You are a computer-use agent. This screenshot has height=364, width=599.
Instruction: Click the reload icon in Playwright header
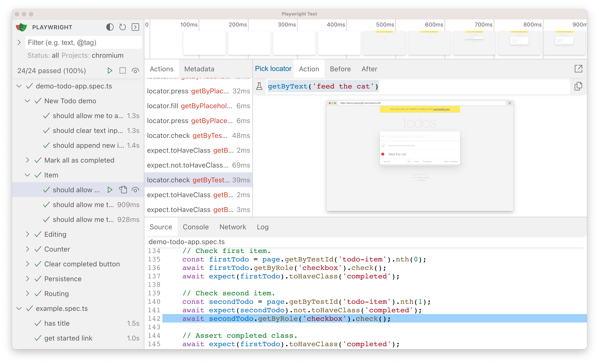[x=122, y=27]
